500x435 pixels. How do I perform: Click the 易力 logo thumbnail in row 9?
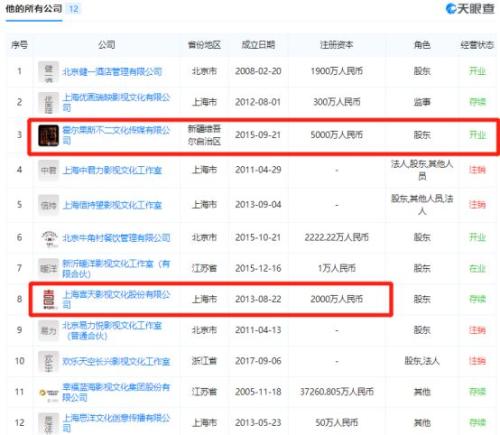48,331
